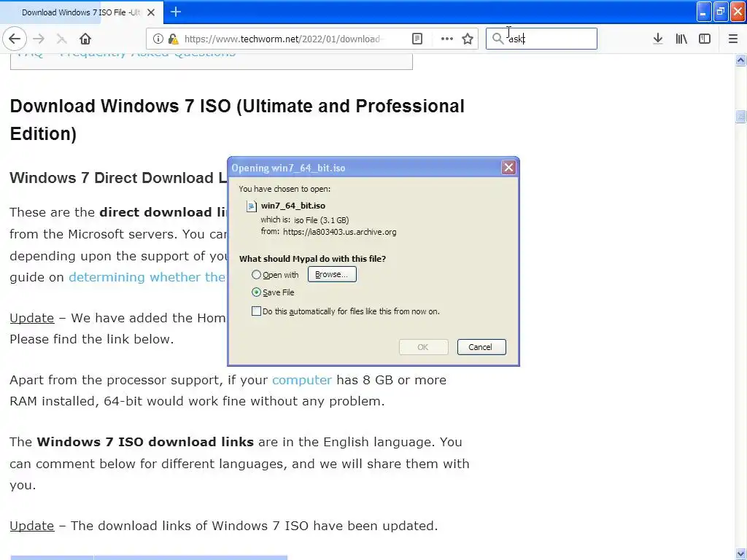Click the scrollbar up arrow

tap(740, 61)
